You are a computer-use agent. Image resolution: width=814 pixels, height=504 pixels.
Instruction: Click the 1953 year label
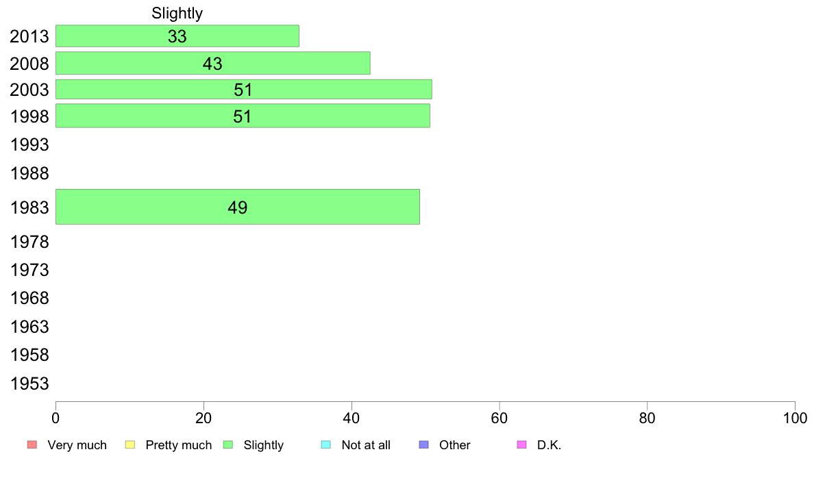pyautogui.click(x=29, y=383)
